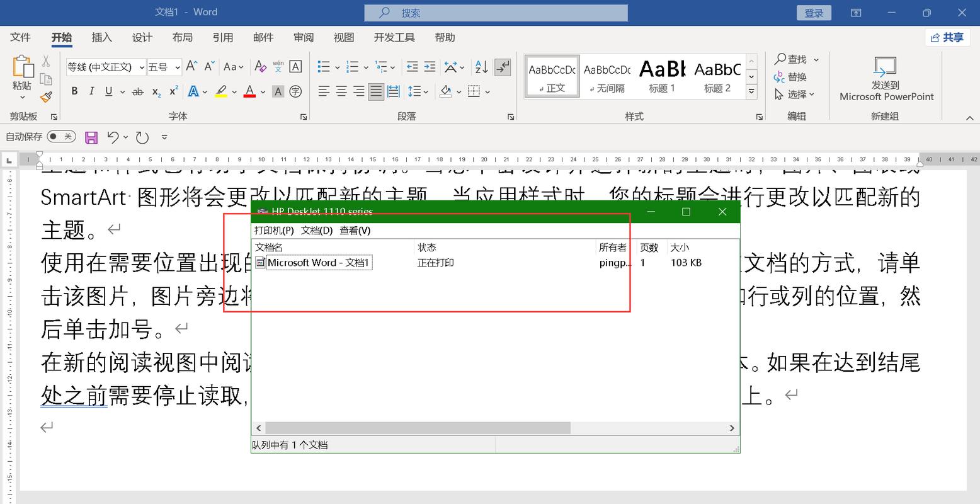Screen dimensions: 980x504
Task: Click the 登录 sign-in button
Action: pyautogui.click(x=814, y=13)
